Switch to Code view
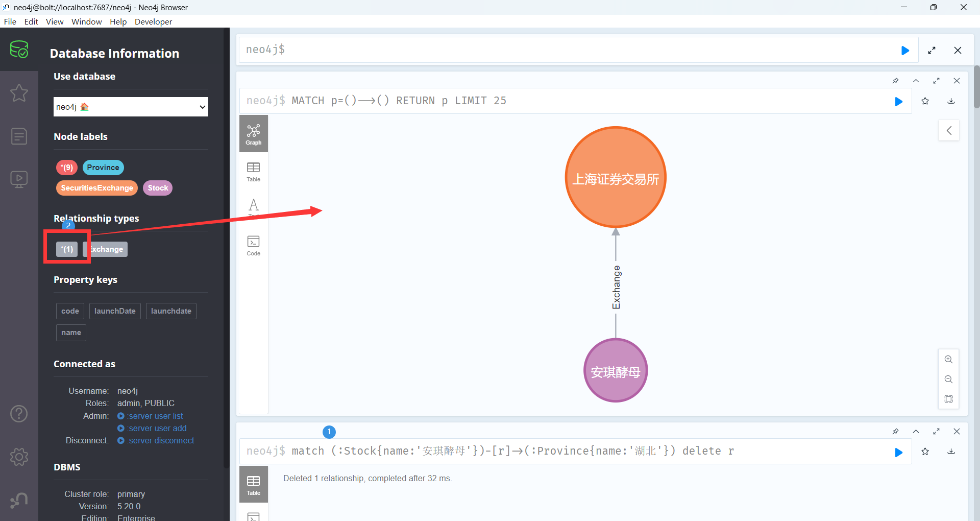Screen dimensions: 980x521 pyautogui.click(x=254, y=245)
